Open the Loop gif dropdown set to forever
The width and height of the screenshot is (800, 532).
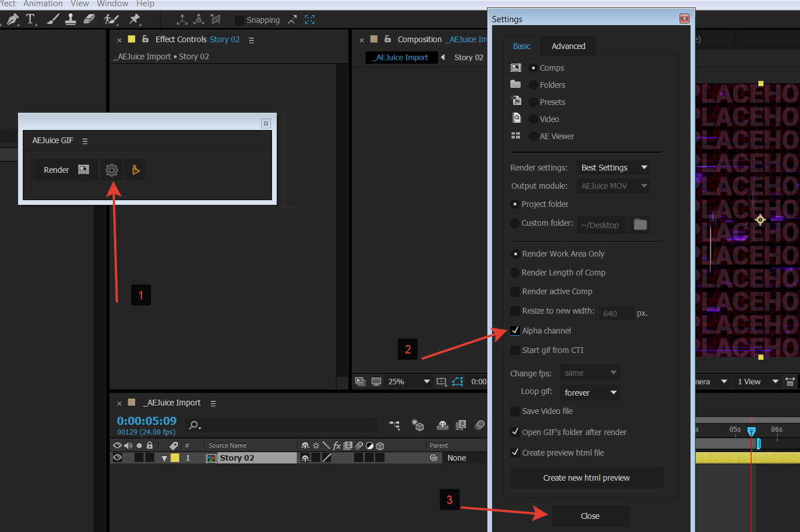coord(590,392)
